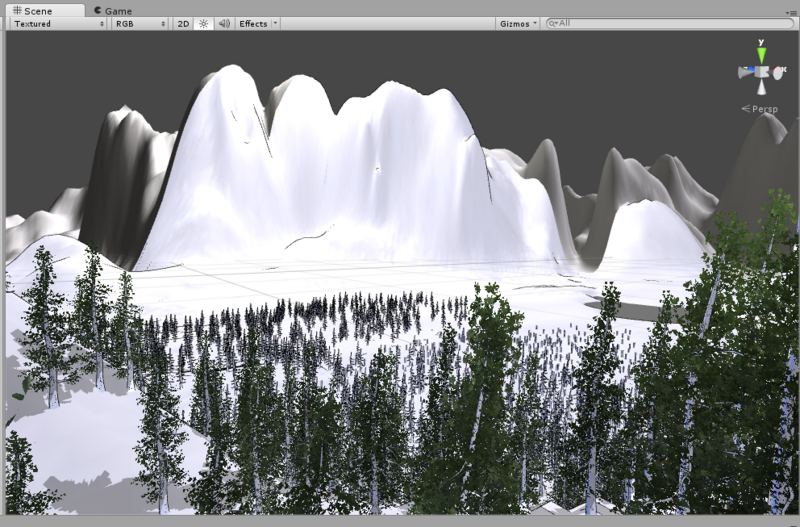Click the bottom white cone of the gizmo
Image resolution: width=800 pixels, height=527 pixels.
762,89
